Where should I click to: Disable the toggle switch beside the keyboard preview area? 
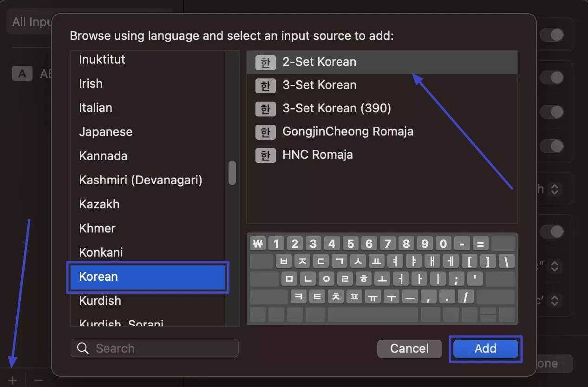pos(552,231)
